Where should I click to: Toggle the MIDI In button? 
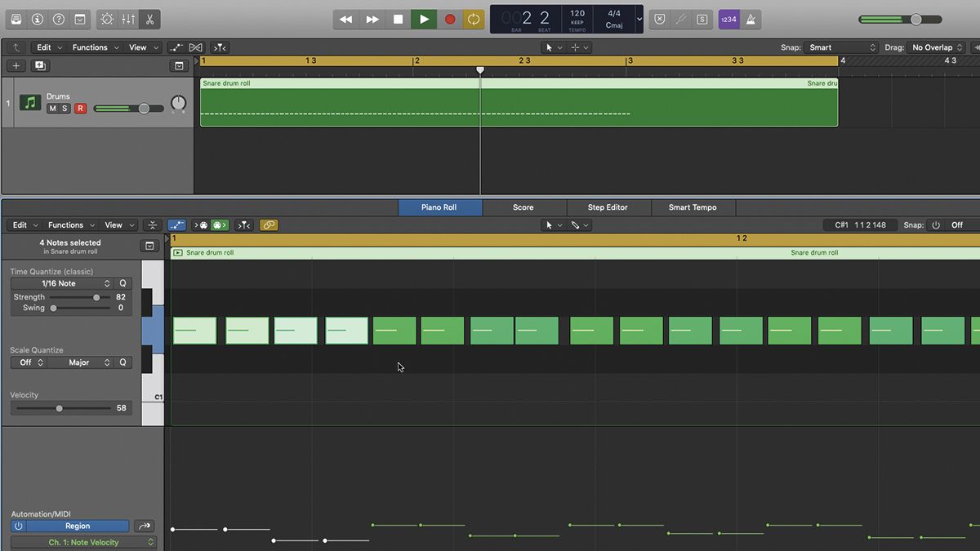[x=202, y=225]
